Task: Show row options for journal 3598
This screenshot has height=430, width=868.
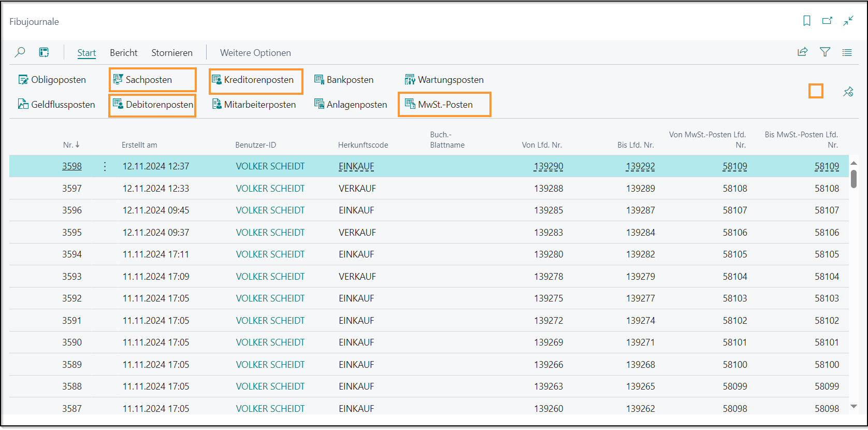Action: tap(105, 166)
